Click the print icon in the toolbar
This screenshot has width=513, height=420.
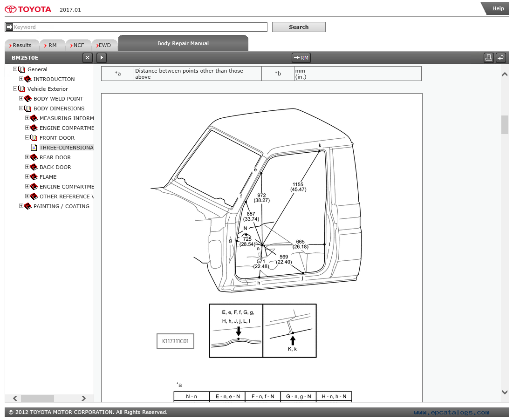(x=488, y=58)
